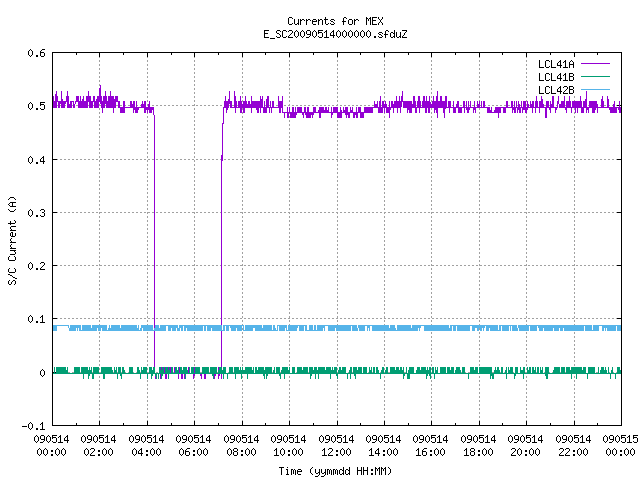This screenshot has height=480, width=640.
Task: Click the y-axis tick value 0.1
Action: [x=36, y=319]
